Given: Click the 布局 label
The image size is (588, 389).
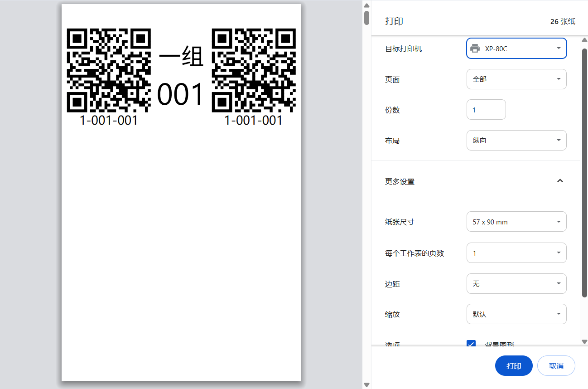Looking at the screenshot, I should tap(392, 141).
